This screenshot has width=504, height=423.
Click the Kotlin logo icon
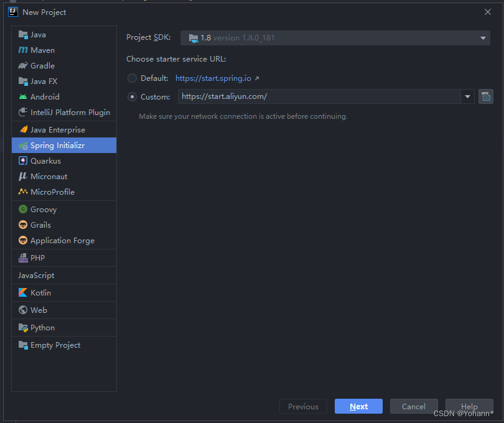[x=23, y=292]
